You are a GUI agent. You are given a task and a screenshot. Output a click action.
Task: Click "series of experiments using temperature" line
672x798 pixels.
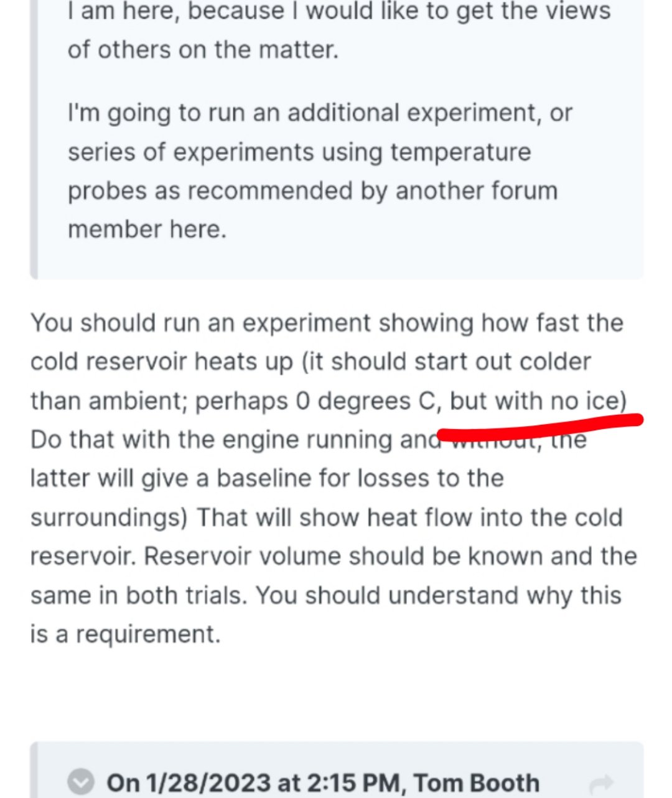[x=299, y=152]
